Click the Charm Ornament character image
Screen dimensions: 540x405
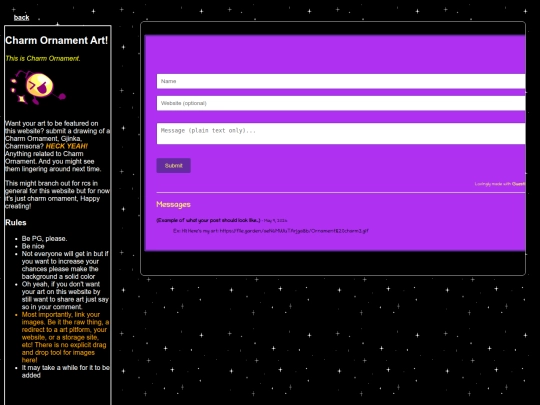[37, 87]
